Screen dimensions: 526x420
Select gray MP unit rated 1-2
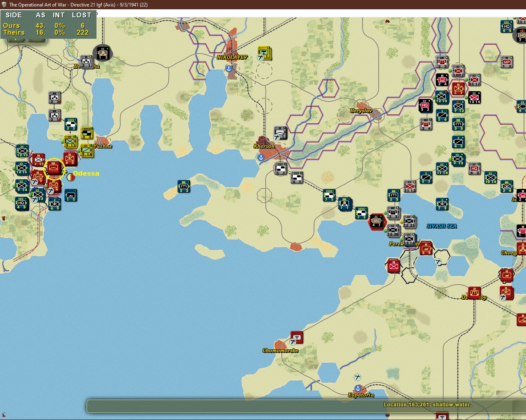(507, 62)
